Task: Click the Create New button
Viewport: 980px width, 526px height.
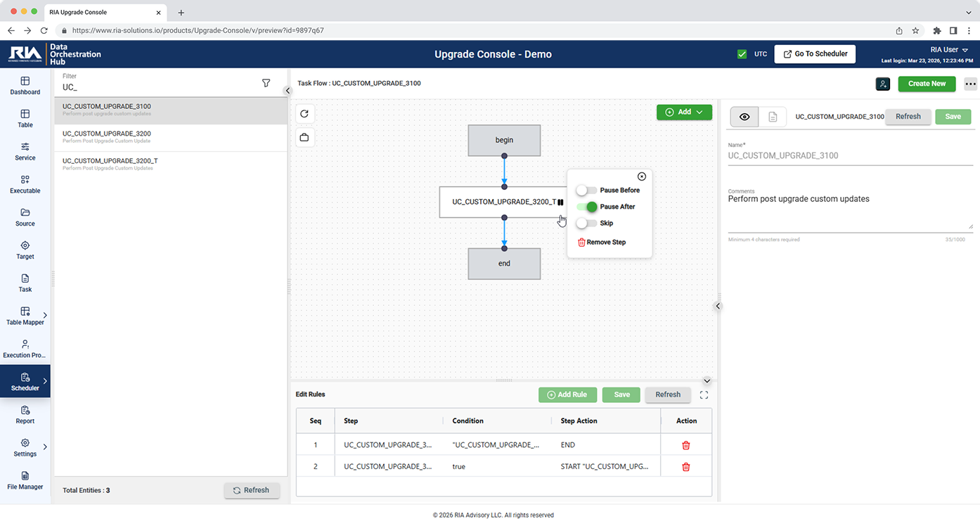Action: 927,84
